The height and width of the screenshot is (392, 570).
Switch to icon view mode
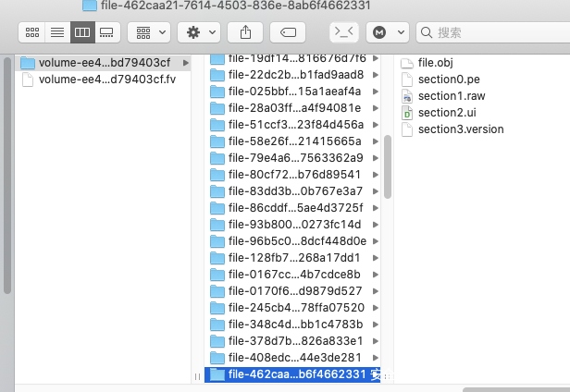(33, 32)
